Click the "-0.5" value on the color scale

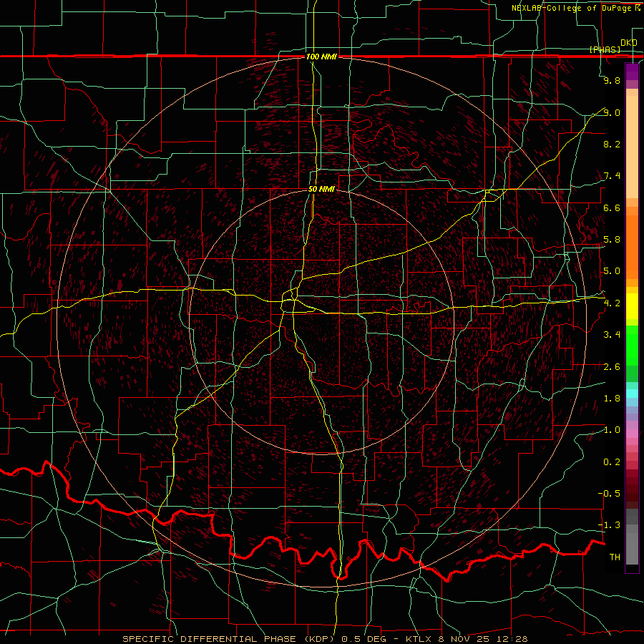610,494
